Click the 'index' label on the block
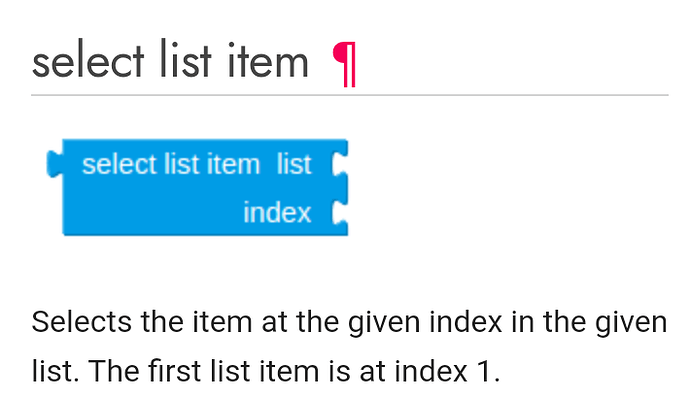This screenshot has height=398, width=690. (x=277, y=213)
